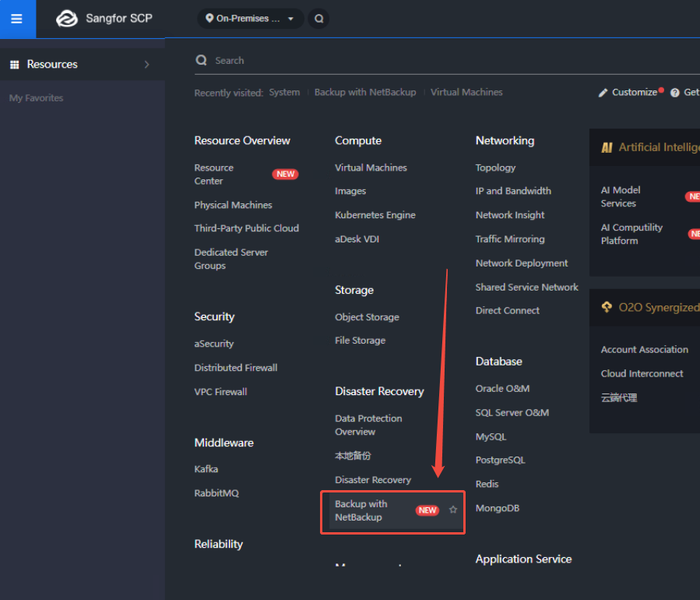
Task: Open Virtual Machines under Compute
Action: tap(371, 168)
